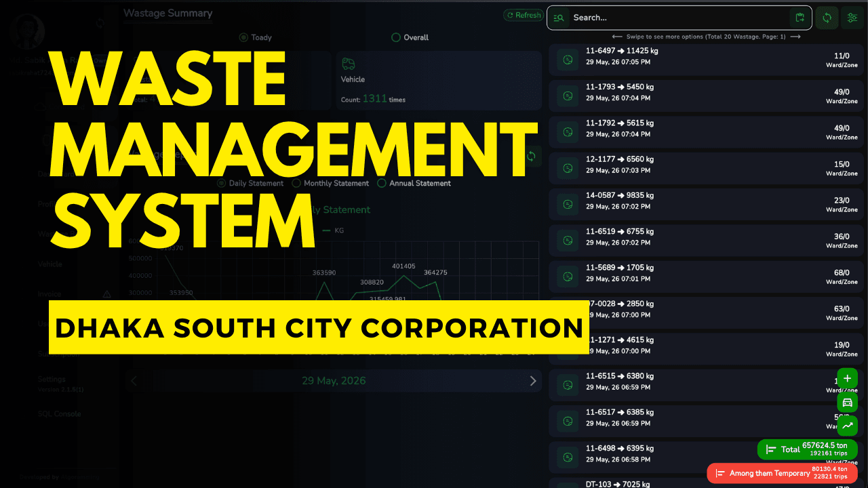The width and height of the screenshot is (868, 488).
Task: Click the Vehicle count 1311 value
Action: 374,99
